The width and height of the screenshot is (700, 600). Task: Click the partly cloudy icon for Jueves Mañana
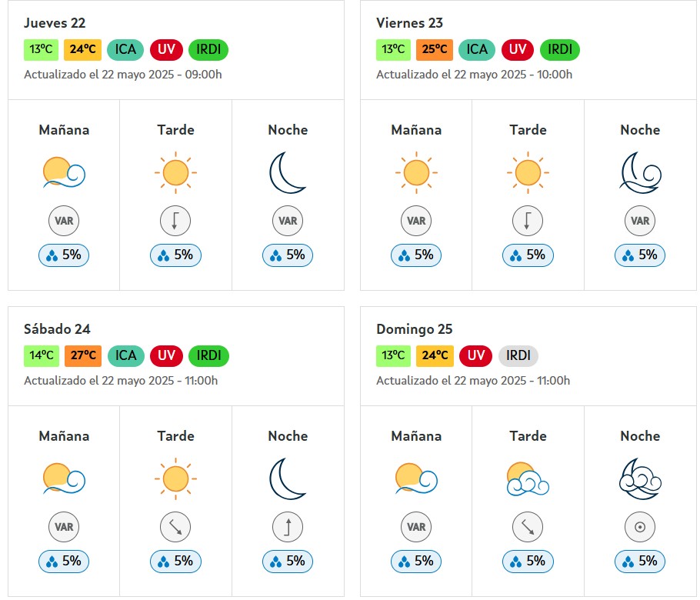[64, 172]
